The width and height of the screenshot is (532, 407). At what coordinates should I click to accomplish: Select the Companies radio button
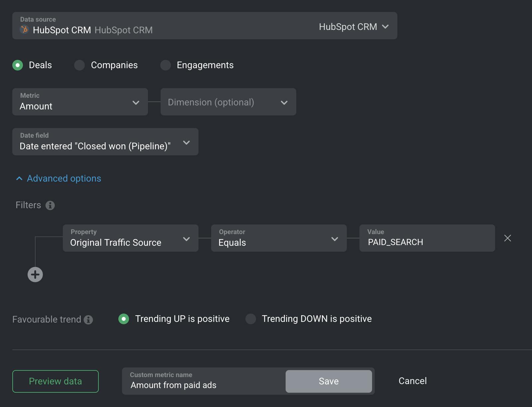[79, 65]
